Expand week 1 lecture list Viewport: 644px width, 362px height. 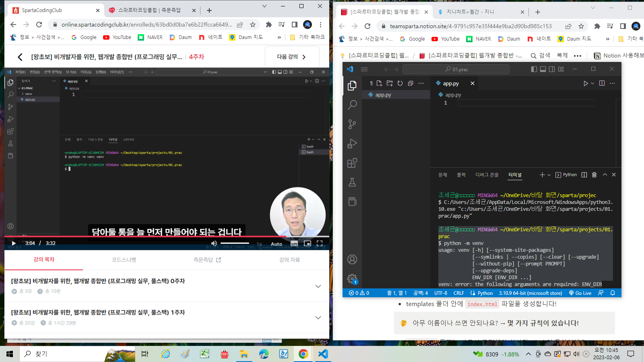318,317
